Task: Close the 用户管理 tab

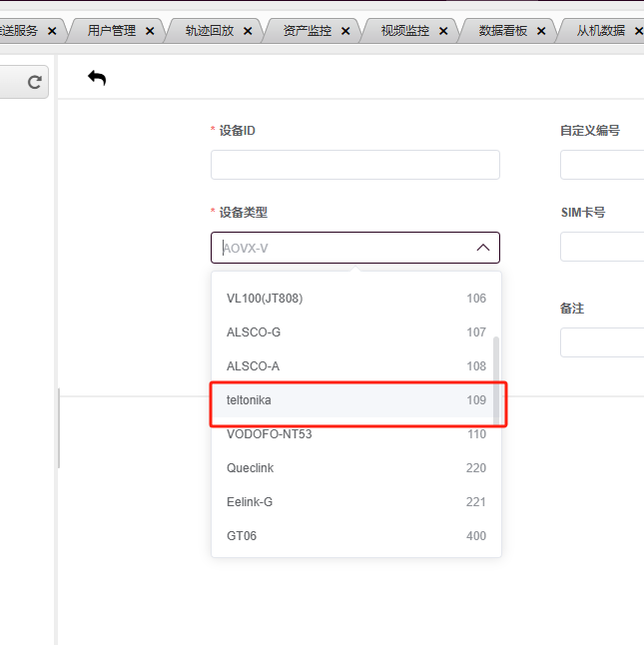Action: click(x=150, y=31)
